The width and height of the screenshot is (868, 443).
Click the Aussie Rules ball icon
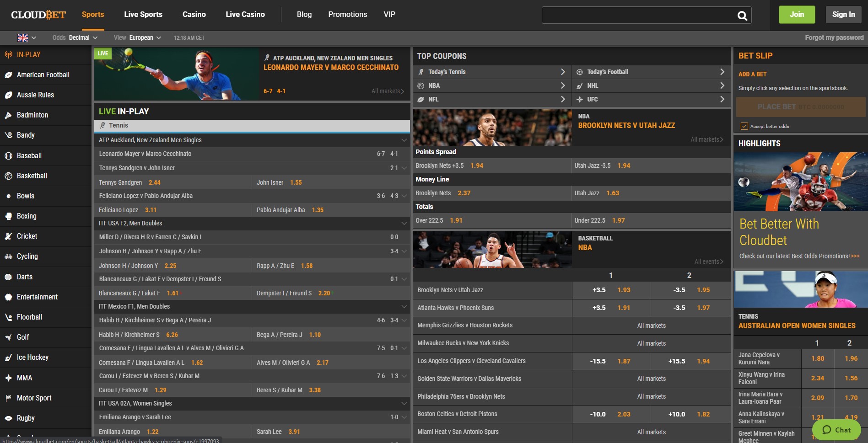point(8,95)
